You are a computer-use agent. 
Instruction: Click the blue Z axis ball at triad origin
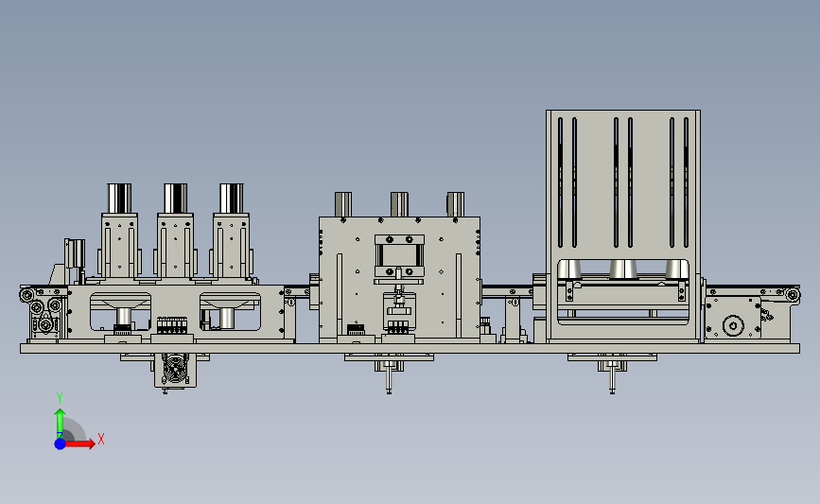click(60, 443)
